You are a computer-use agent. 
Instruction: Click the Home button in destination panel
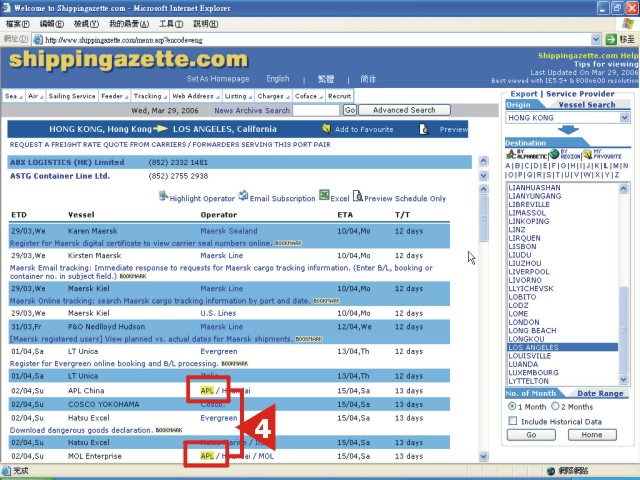tap(592, 435)
